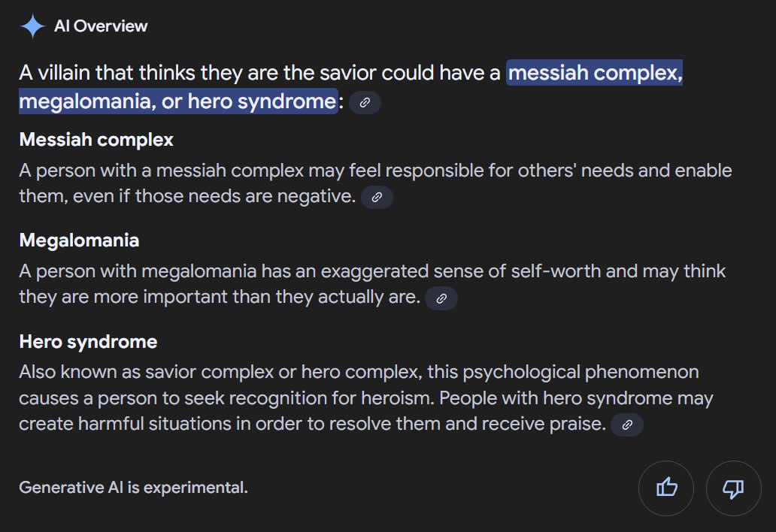Click highlighted 'megalomania, or hero syndrome' text
776x532 pixels.
coord(178,101)
